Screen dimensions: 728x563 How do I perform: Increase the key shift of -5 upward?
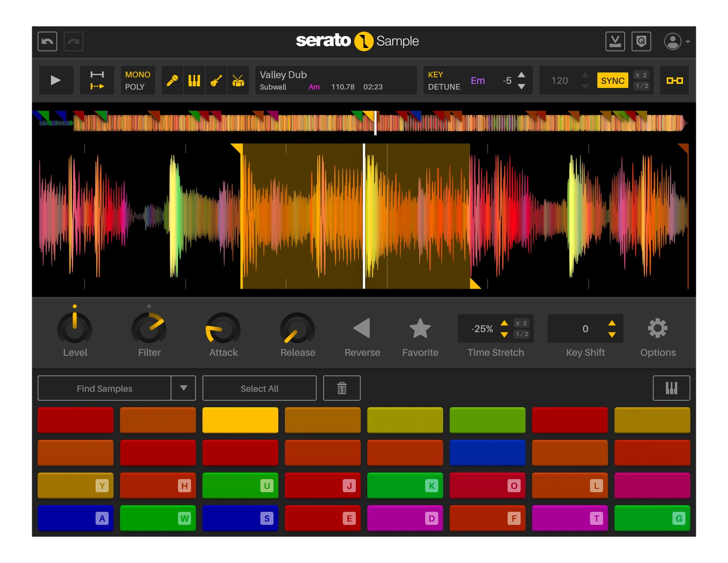click(522, 75)
